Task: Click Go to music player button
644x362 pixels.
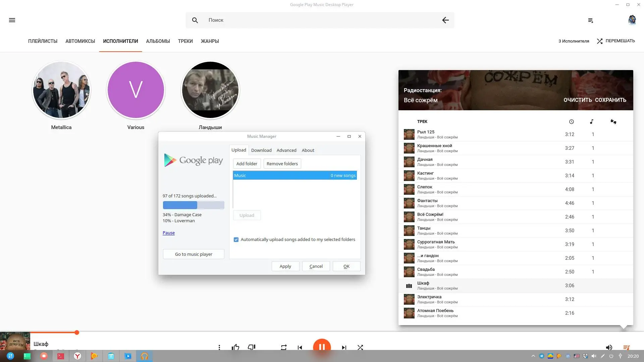Action: (x=194, y=254)
